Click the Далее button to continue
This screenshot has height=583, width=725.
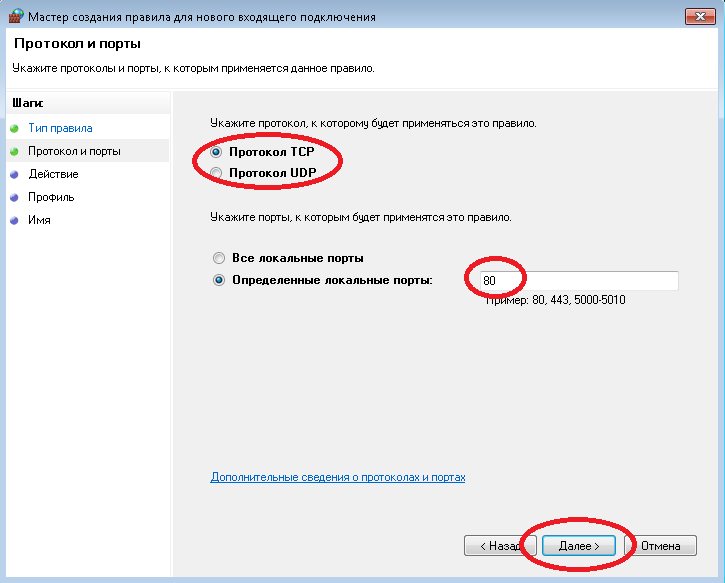(578, 546)
